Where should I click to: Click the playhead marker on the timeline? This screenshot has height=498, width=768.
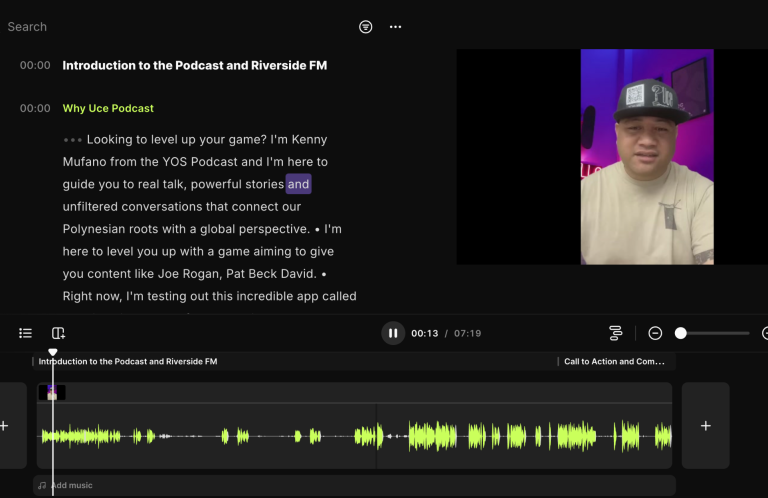point(53,352)
